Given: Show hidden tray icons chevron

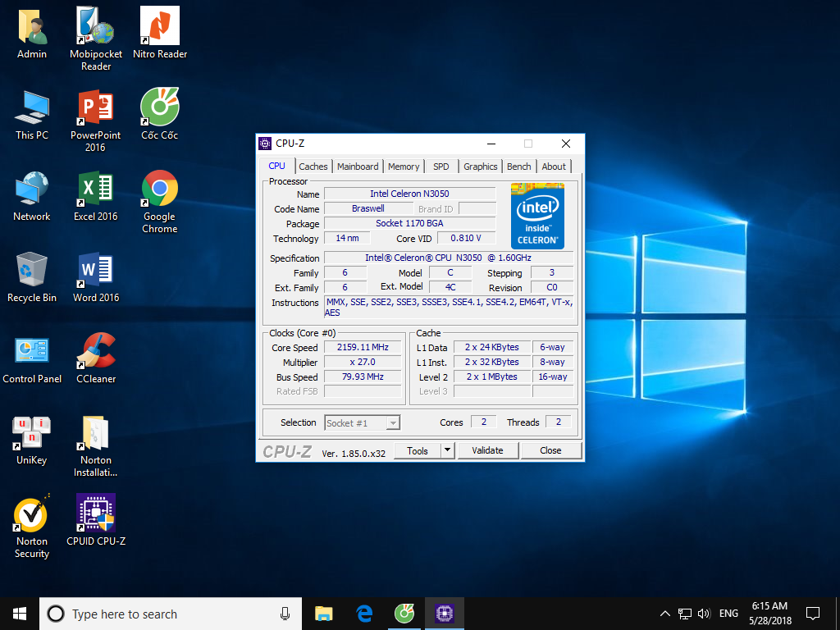Looking at the screenshot, I should pos(664,614).
